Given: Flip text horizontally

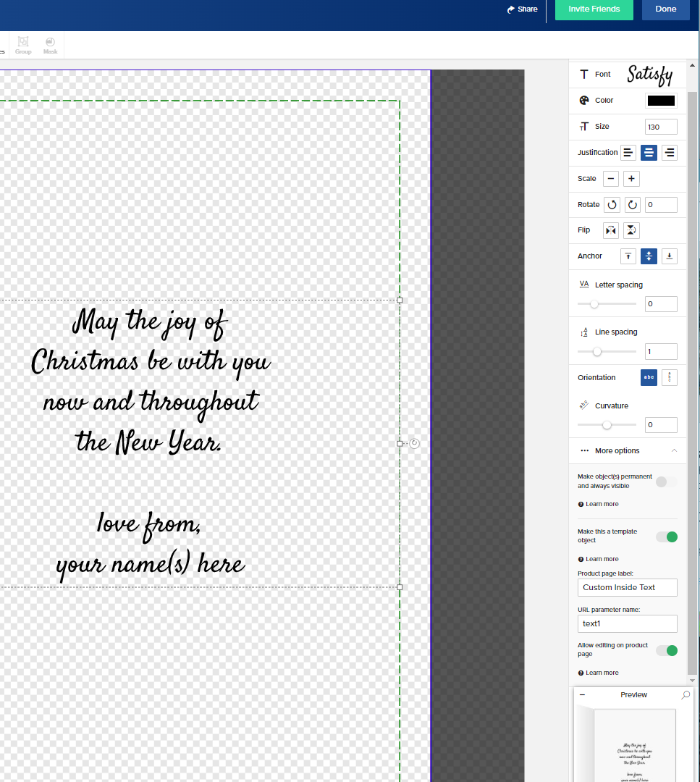Looking at the screenshot, I should 611,230.
